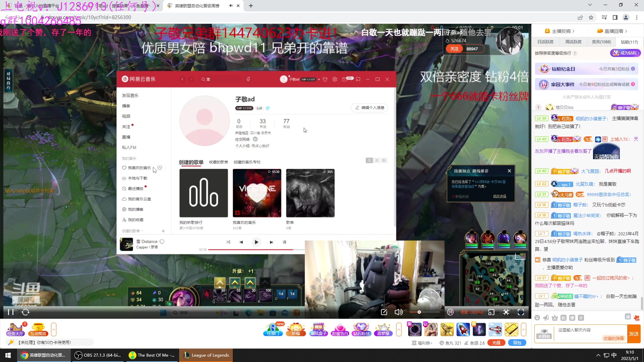The image size is (644, 362).
Task: Click 编辑个人信息 in NetEase profile
Action: (x=370, y=108)
